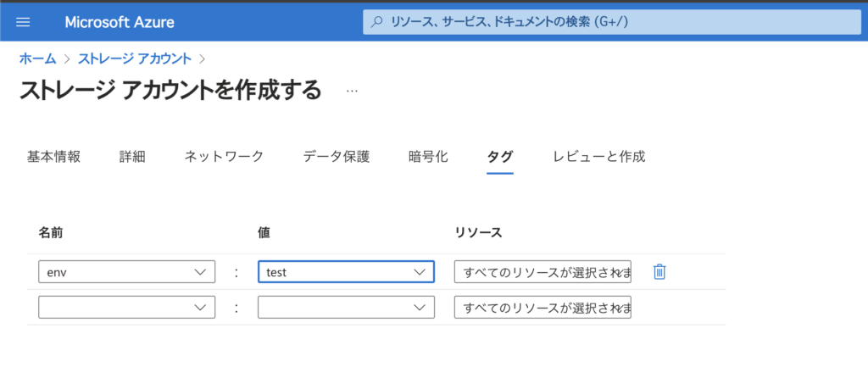
Task: Go to ホーム breadcrumb link
Action: click(37, 58)
